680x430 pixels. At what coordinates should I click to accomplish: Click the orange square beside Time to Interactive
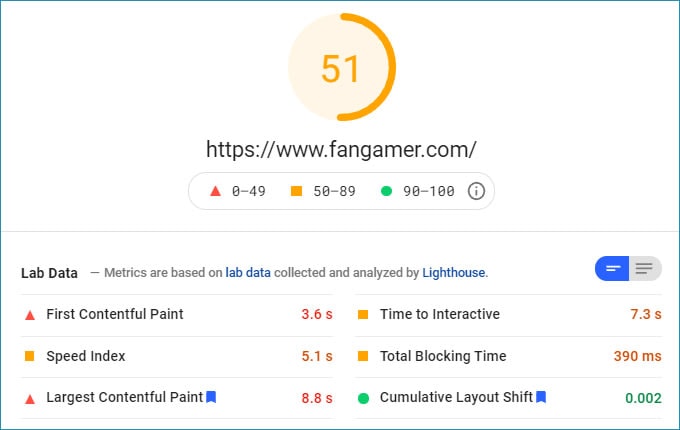[363, 314]
